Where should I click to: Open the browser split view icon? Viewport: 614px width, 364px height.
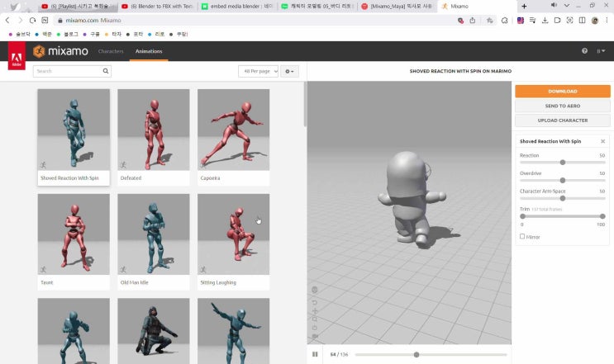[x=582, y=21]
